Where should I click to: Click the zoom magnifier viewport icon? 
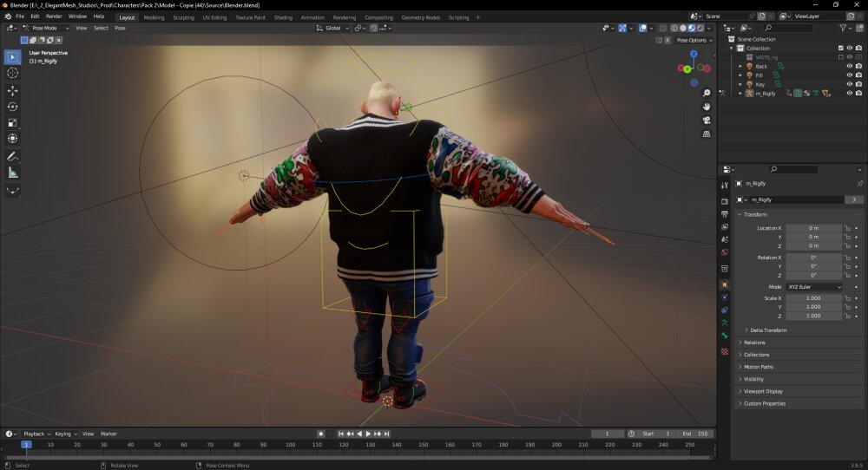707,94
